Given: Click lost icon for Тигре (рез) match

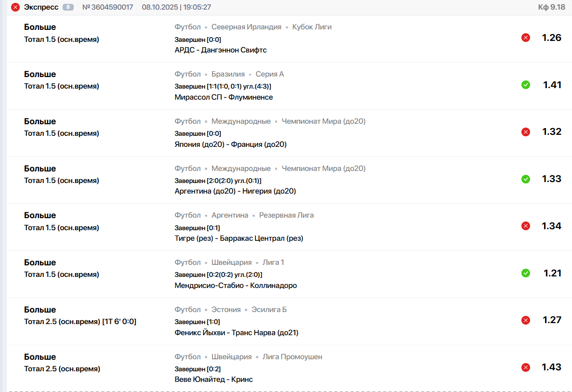Looking at the screenshot, I should 526,226.
